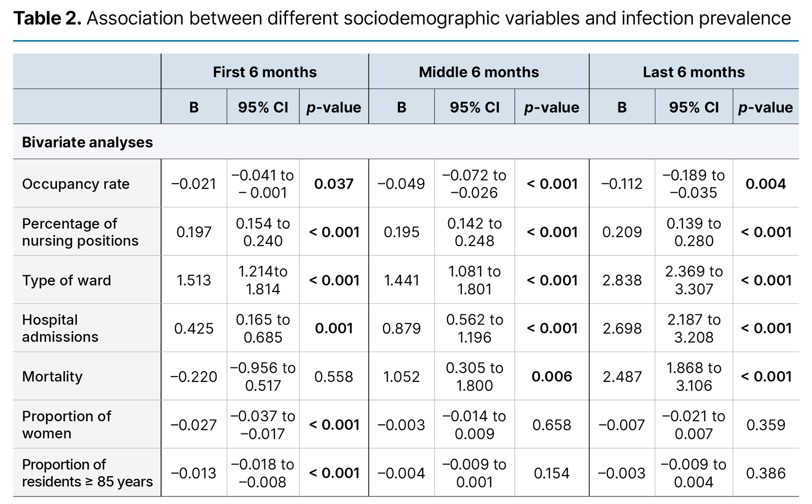Viewport: 812px width, 504px height.
Task: Select the 0.386 p-value cell
Action: point(765,473)
